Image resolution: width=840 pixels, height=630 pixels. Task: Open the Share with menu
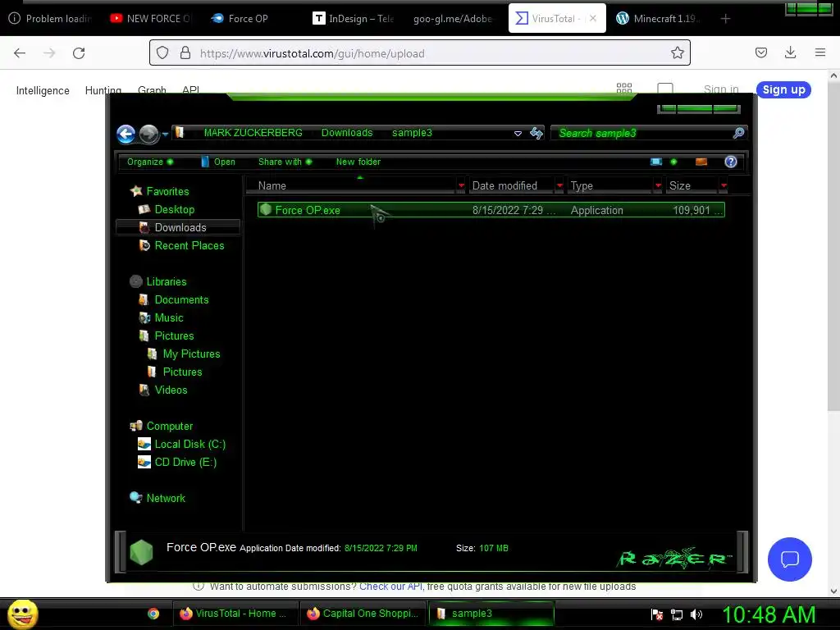tap(285, 162)
